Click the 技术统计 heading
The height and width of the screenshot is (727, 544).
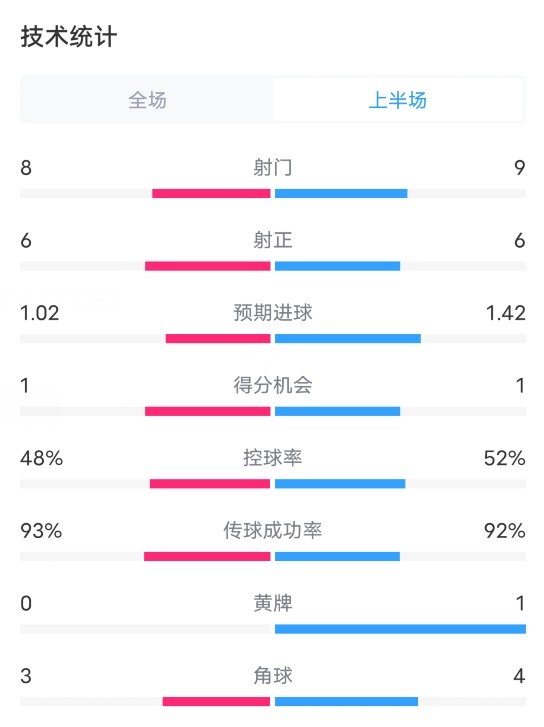[69, 37]
